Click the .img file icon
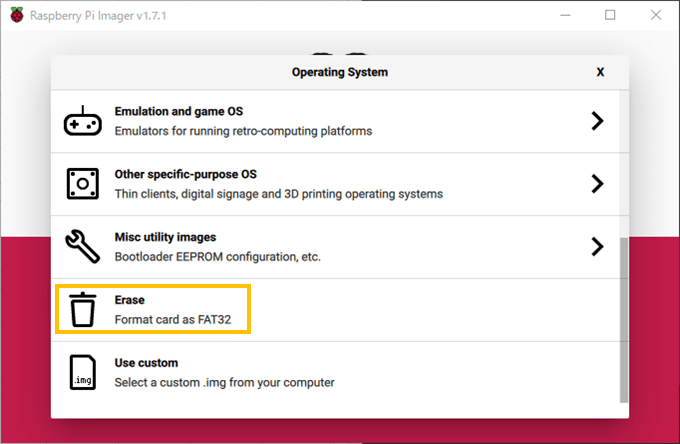This screenshot has width=680, height=444. tap(82, 372)
